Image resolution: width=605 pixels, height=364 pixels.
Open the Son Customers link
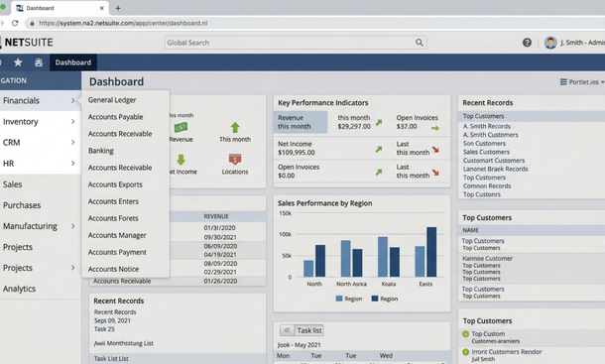(484, 143)
